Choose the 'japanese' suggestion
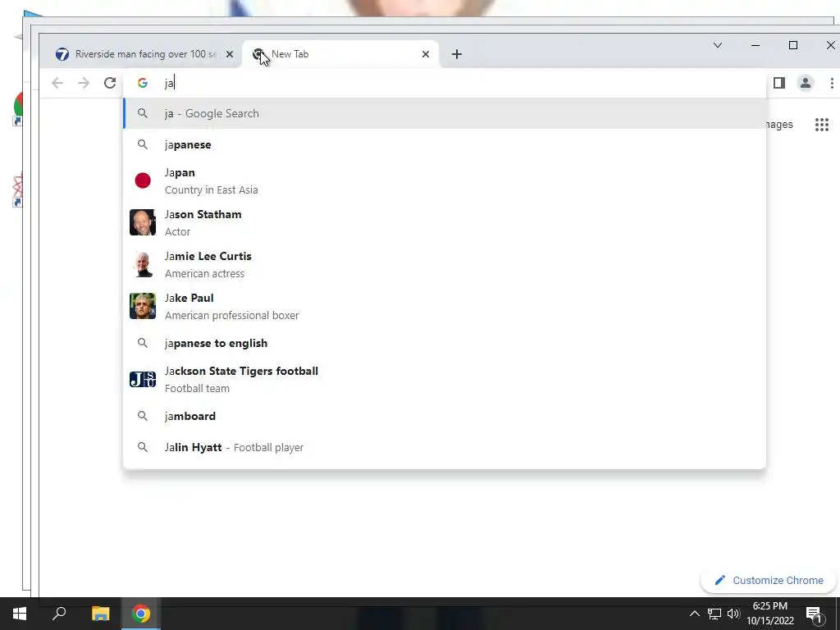The image size is (840, 630). click(445, 144)
